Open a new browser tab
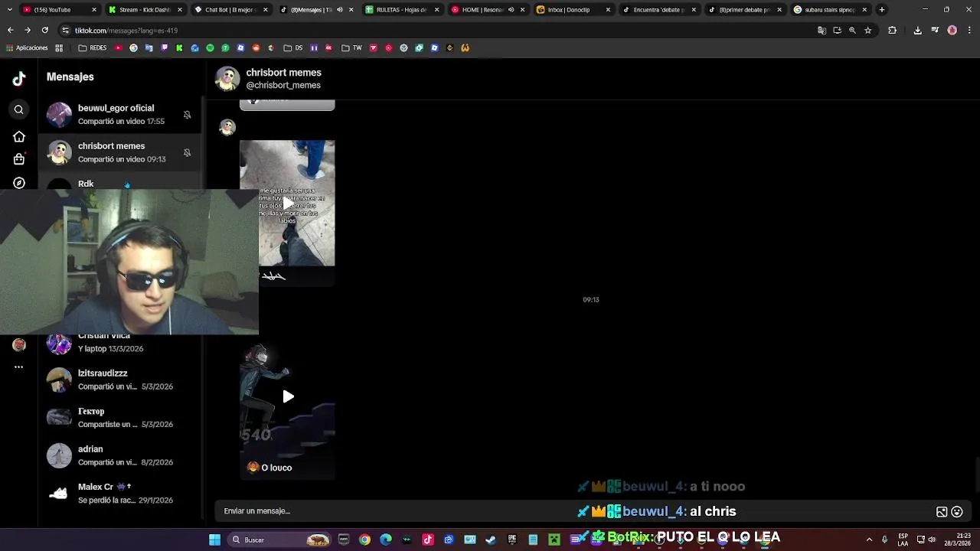This screenshot has height=551, width=980. click(x=882, y=10)
